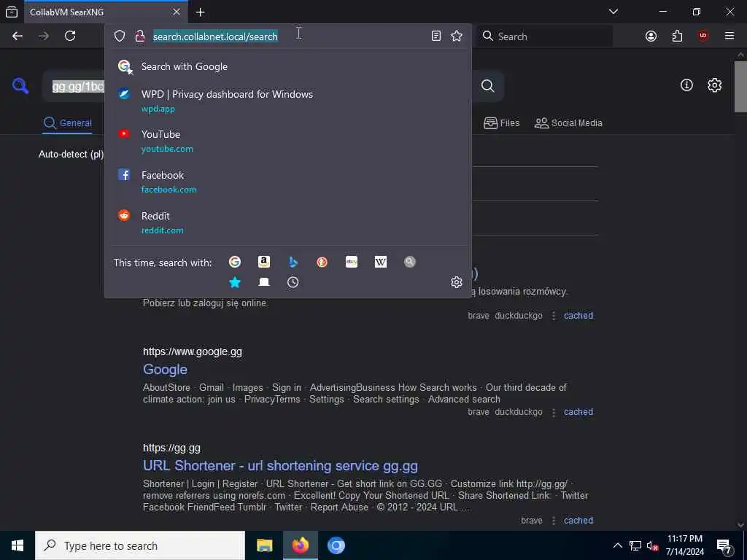747x560 pixels.
Task: Go back using the browser back arrow
Action: point(18,36)
